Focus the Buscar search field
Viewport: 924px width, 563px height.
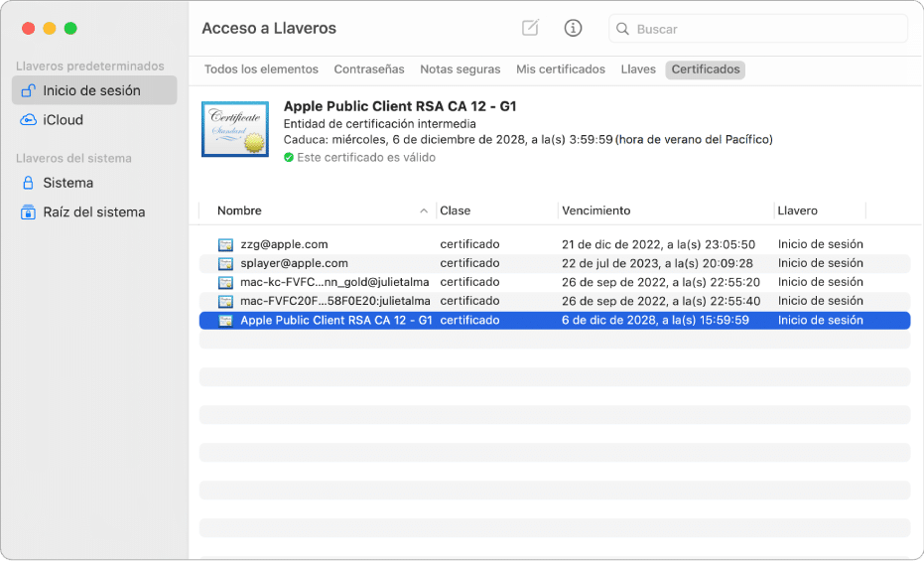[x=758, y=29]
